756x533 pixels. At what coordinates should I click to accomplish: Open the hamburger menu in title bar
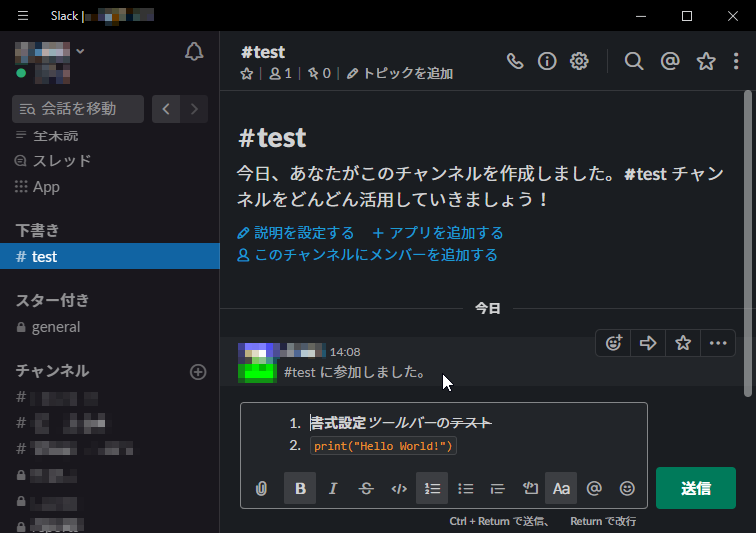(x=23, y=16)
